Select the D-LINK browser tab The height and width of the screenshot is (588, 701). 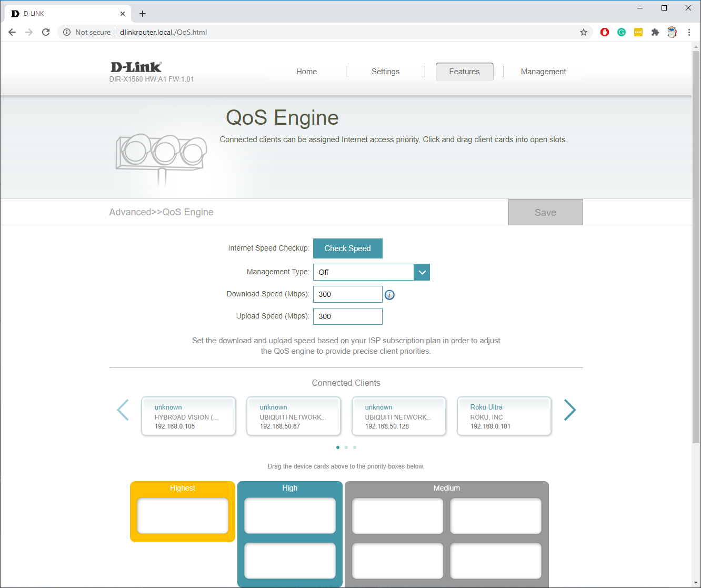point(67,14)
